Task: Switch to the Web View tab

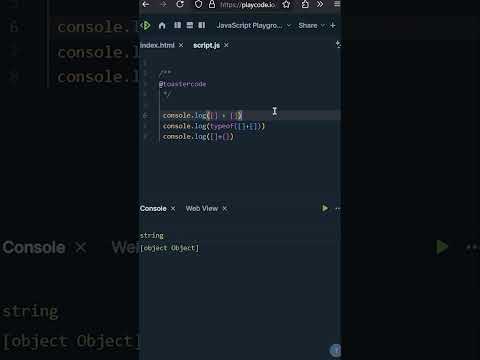Action: tap(202, 209)
